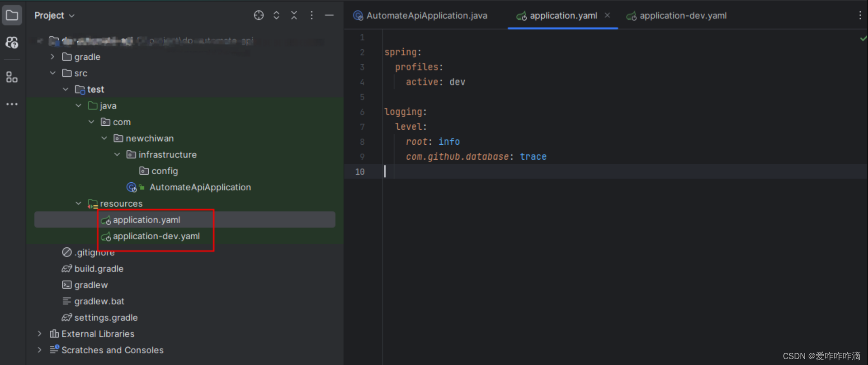Place cursor on empty line 10
Screen dimensions: 868x365
pyautogui.click(x=625, y=171)
